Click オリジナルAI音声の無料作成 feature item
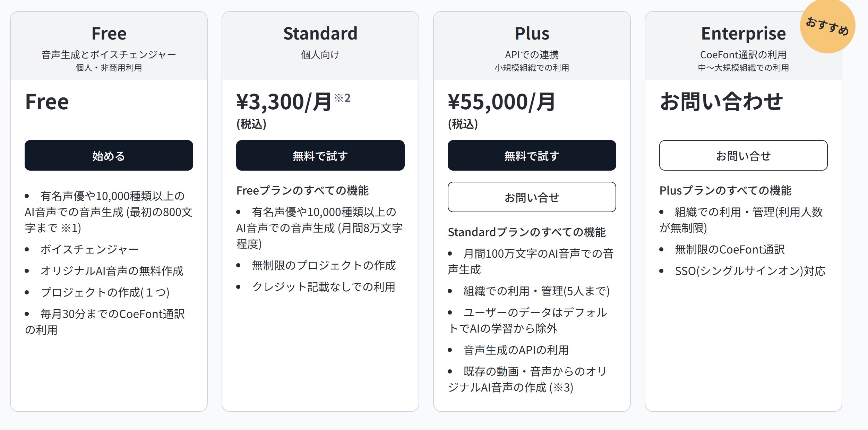Screen dimensions: 868x430 click(x=112, y=271)
